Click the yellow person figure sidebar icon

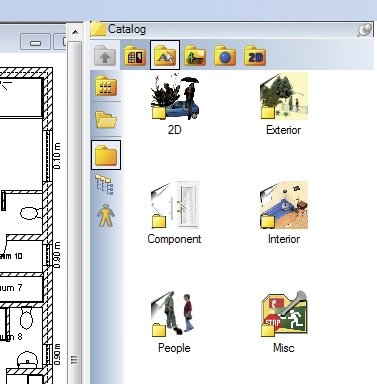coord(106,215)
